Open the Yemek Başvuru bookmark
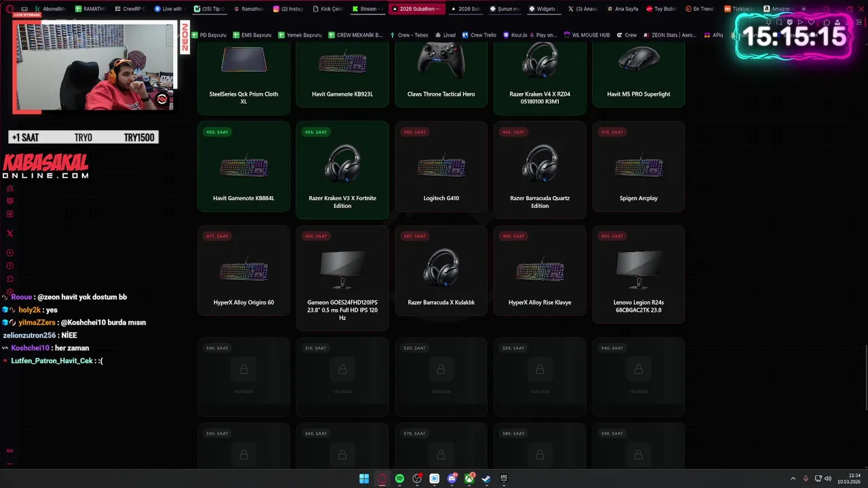 coord(299,35)
